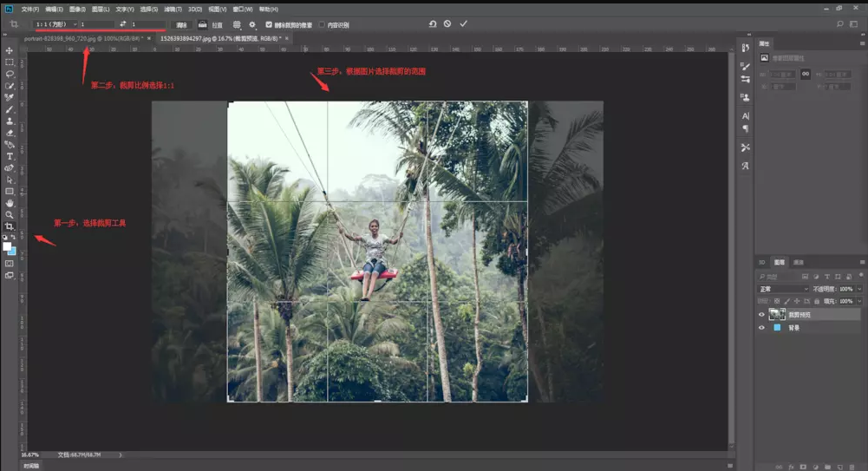Toggle the delete cropped pixels checkbox

pyautogui.click(x=269, y=25)
